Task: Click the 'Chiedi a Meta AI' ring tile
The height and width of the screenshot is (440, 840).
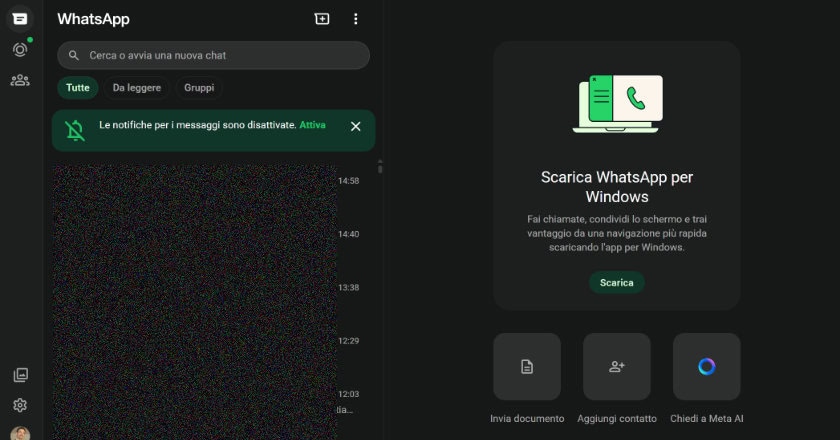Action: tap(707, 367)
